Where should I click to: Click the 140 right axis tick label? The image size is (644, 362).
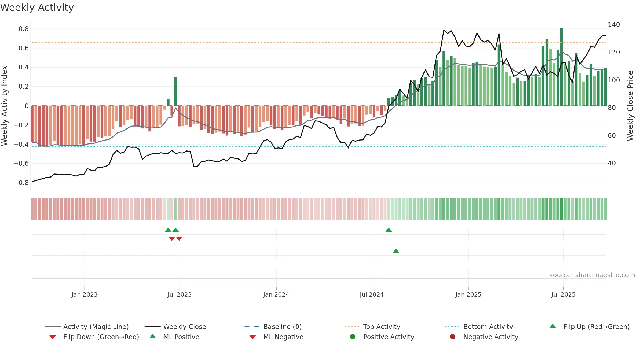pos(614,25)
